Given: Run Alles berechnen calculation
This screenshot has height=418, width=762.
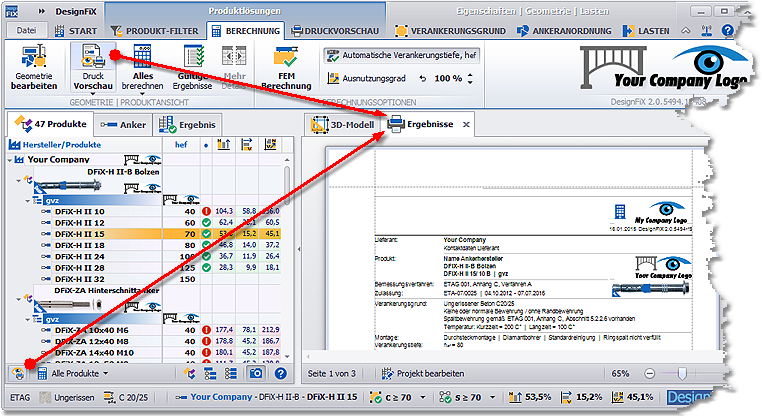Looking at the screenshot, I should point(142,67).
